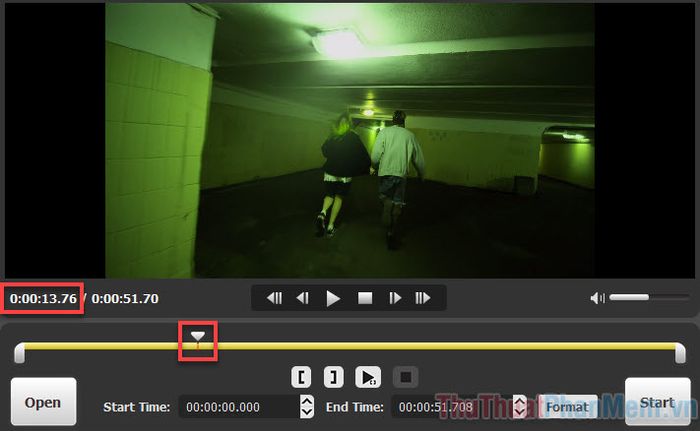The image size is (700, 431).
Task: Step forward one frame
Action: 395,298
